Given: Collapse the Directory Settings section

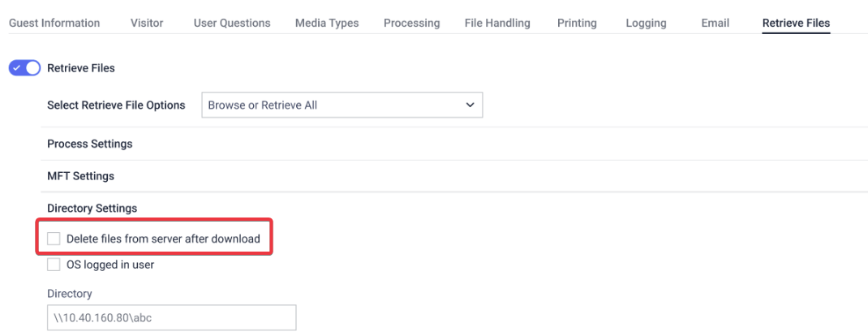Looking at the screenshot, I should 92,209.
